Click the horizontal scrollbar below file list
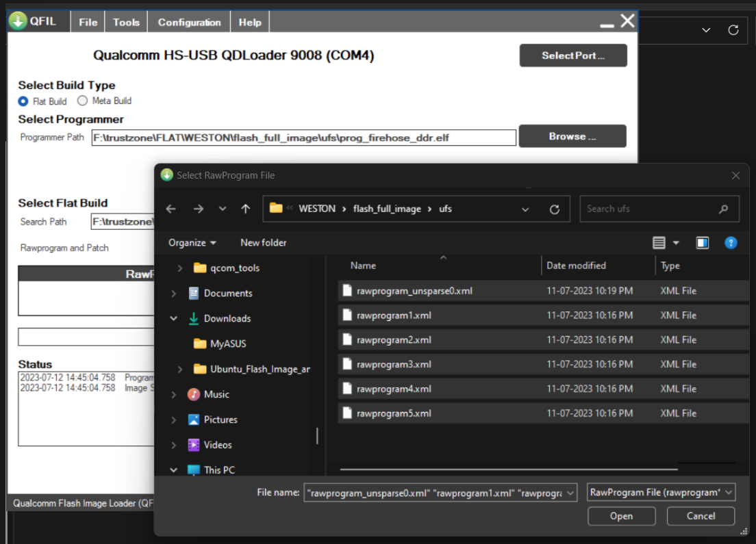 click(x=508, y=469)
